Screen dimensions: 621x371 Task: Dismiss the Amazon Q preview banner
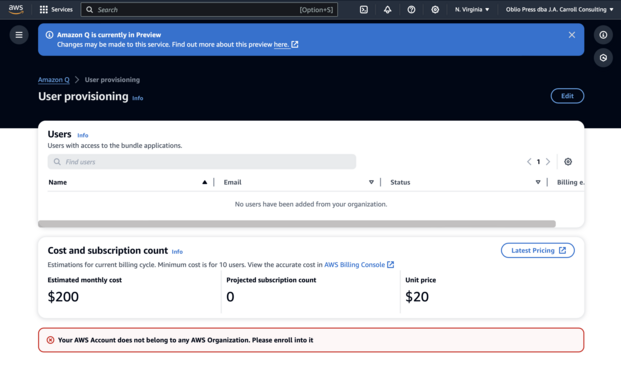tap(571, 35)
